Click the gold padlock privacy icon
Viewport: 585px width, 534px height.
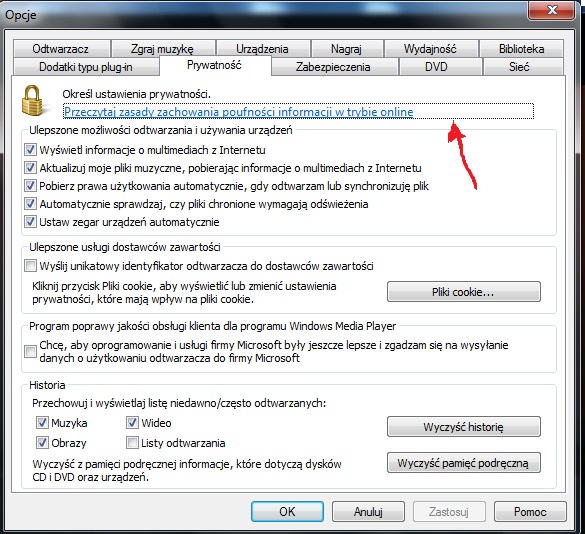pyautogui.click(x=33, y=101)
